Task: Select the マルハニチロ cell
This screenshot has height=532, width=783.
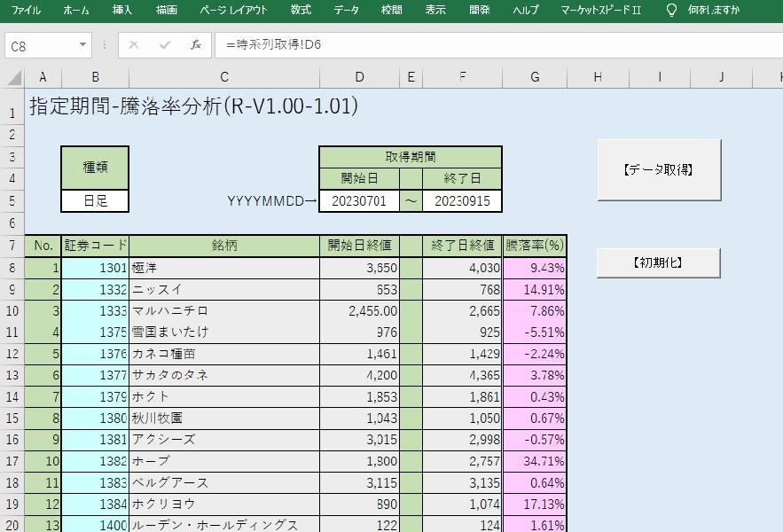Action: [224, 310]
